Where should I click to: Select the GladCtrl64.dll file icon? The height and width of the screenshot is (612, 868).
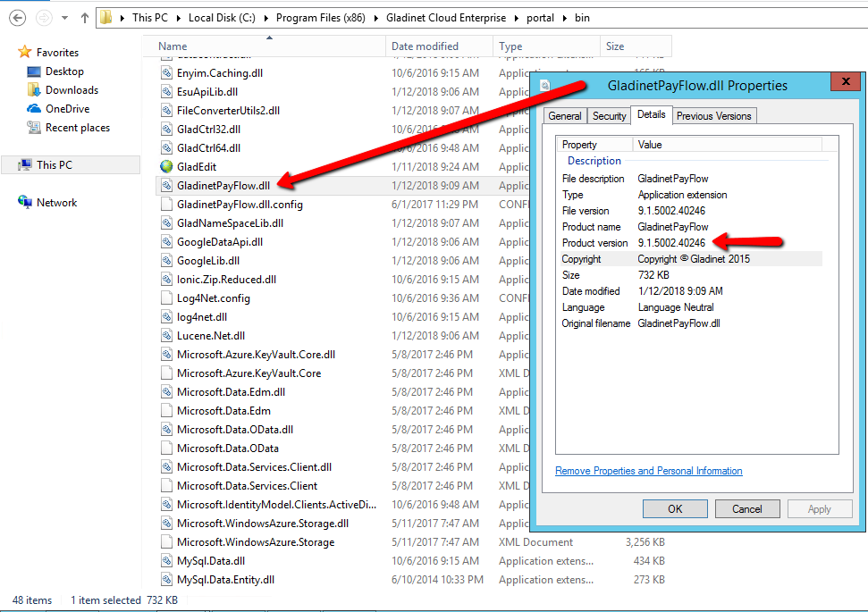pos(166,148)
